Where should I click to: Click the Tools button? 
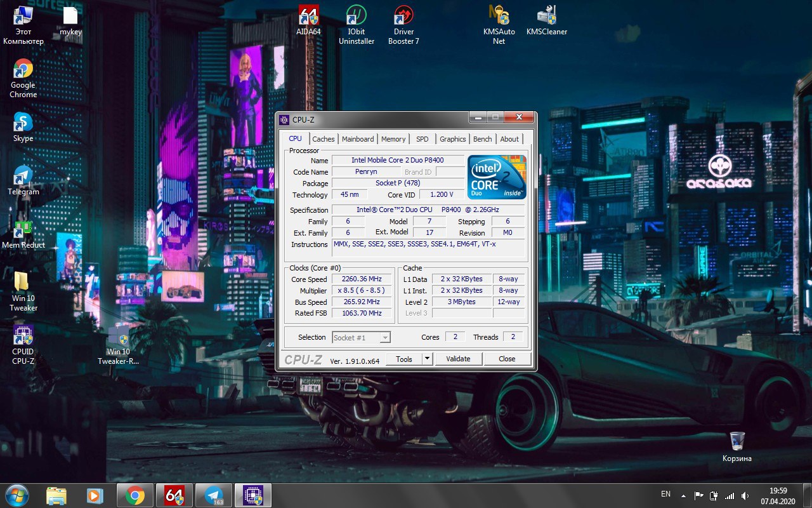click(x=404, y=359)
